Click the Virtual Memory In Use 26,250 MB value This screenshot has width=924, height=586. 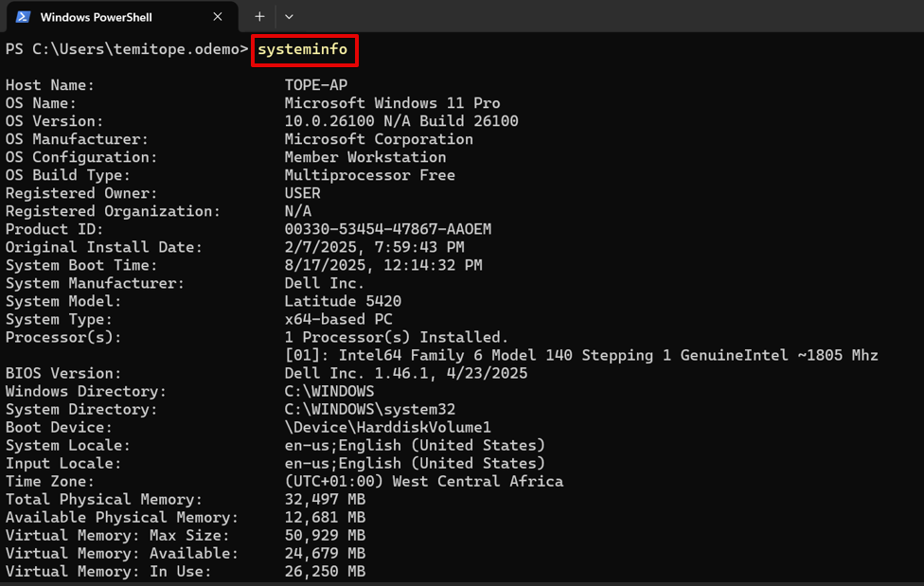click(325, 571)
